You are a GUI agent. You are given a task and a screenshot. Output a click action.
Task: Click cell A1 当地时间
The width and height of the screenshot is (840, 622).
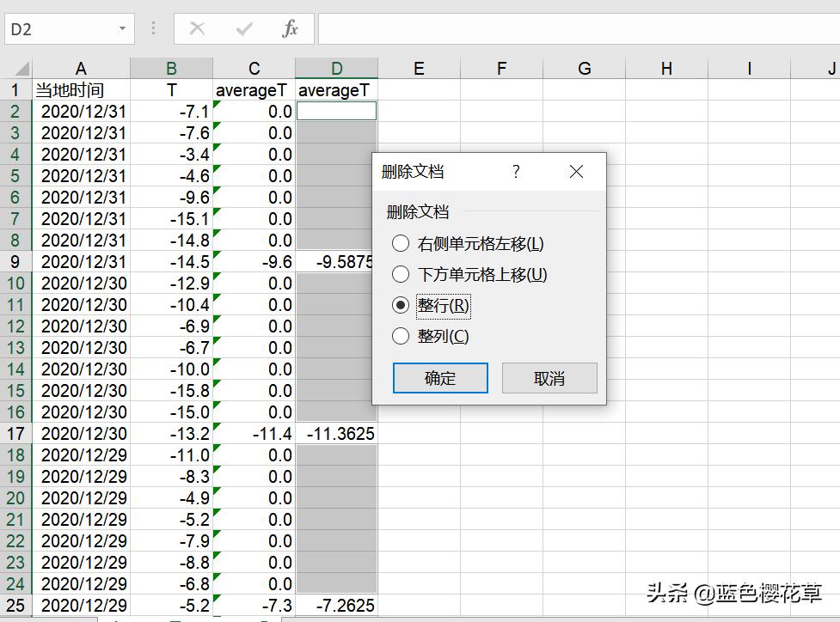[x=81, y=90]
